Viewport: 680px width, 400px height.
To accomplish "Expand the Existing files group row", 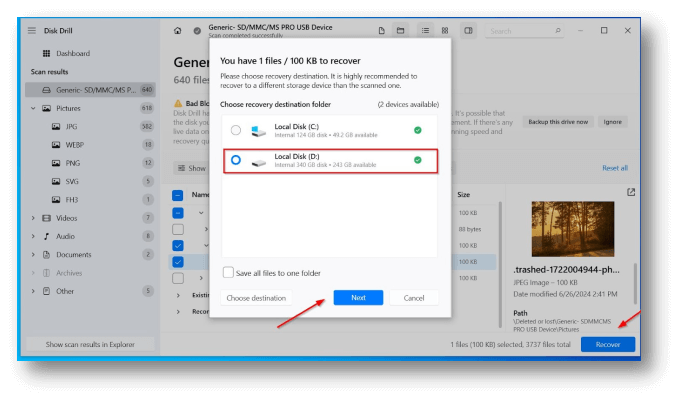I will tap(178, 295).
